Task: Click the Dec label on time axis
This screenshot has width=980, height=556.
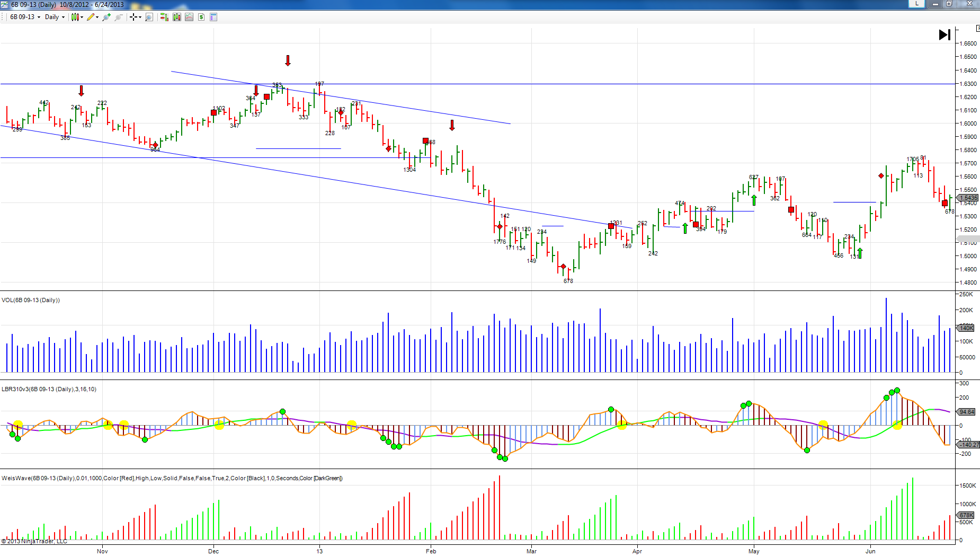Action: [213, 551]
